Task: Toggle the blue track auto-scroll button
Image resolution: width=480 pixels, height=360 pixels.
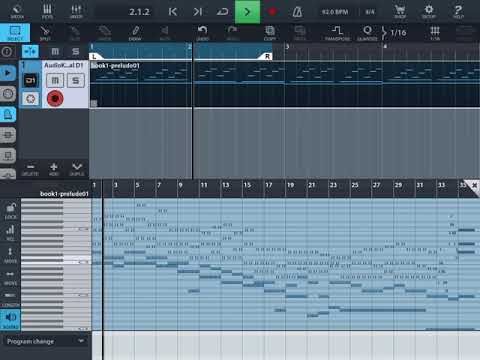Action: (30, 51)
